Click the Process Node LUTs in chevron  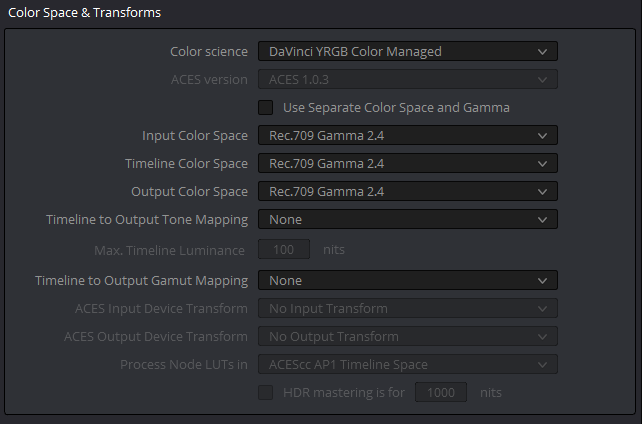[543, 365]
